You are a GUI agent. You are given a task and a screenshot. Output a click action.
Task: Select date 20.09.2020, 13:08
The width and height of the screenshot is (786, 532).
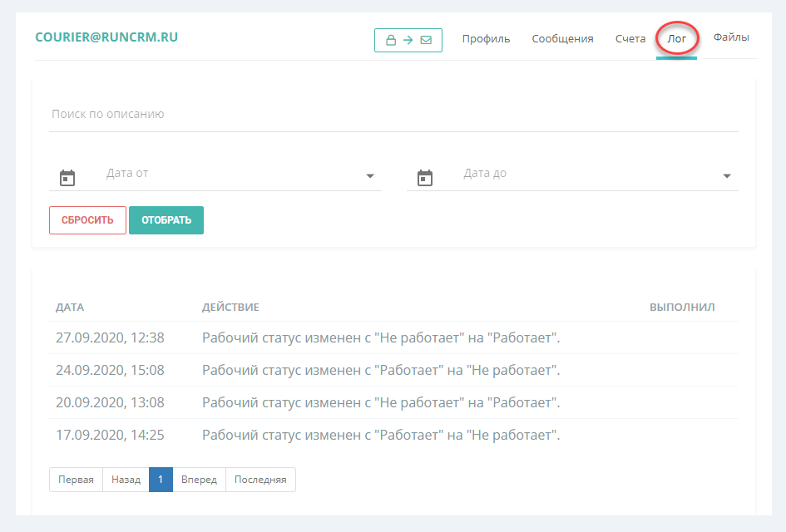[x=110, y=403]
